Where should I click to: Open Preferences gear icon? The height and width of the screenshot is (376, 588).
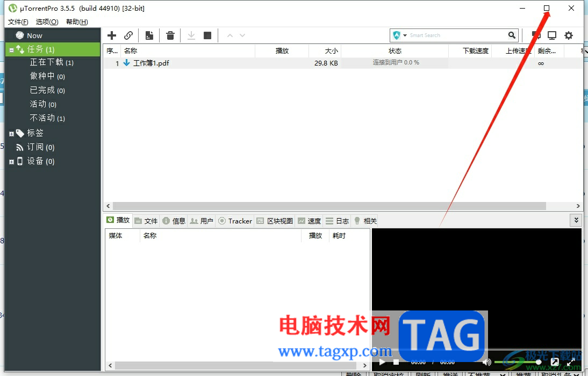point(569,35)
